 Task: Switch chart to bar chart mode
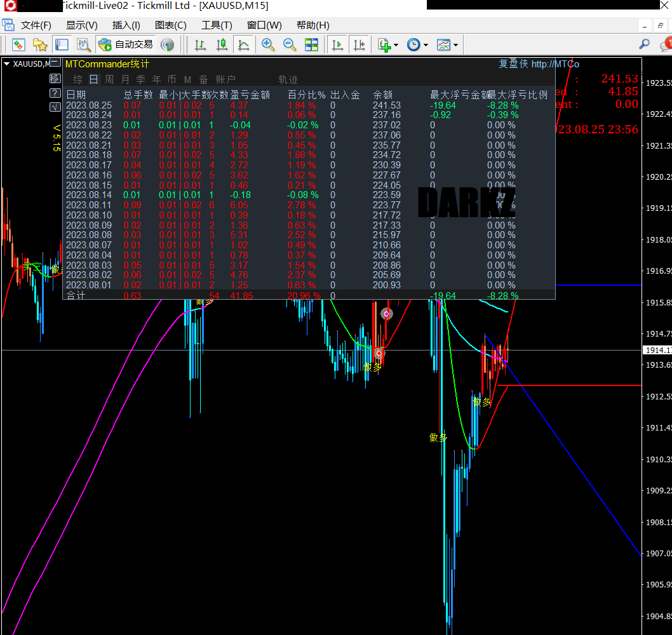200,44
